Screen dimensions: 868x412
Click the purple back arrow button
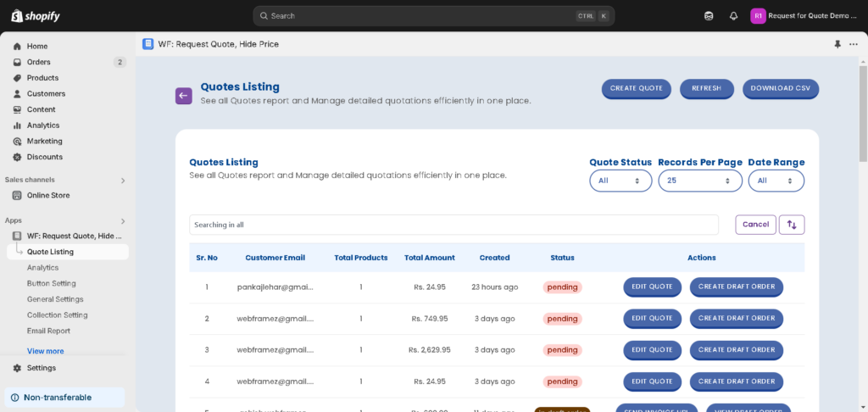[x=184, y=96]
